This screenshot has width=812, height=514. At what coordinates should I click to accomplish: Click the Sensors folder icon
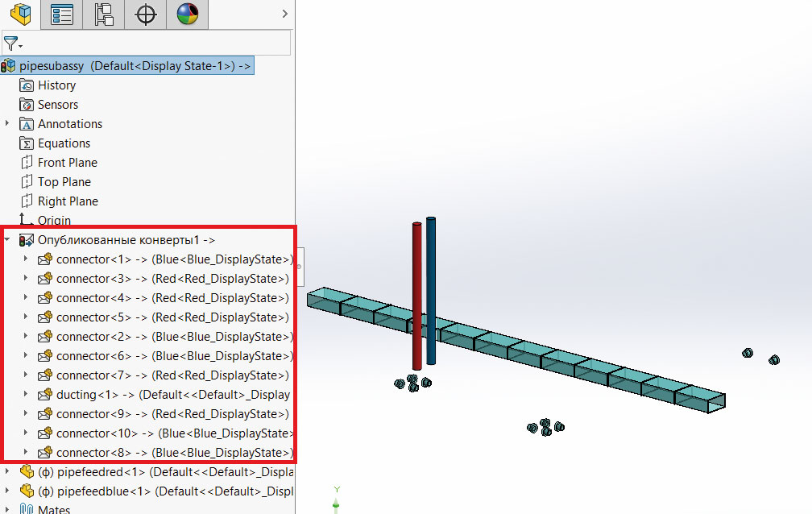[27, 105]
